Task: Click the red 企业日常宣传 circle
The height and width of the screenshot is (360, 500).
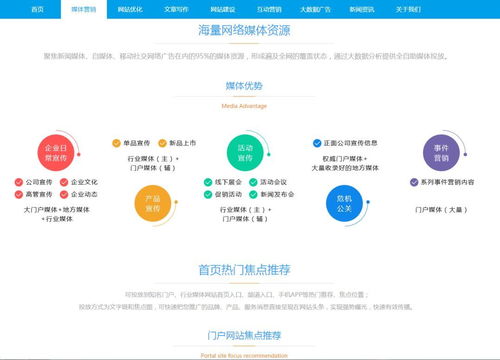Action: (56, 153)
